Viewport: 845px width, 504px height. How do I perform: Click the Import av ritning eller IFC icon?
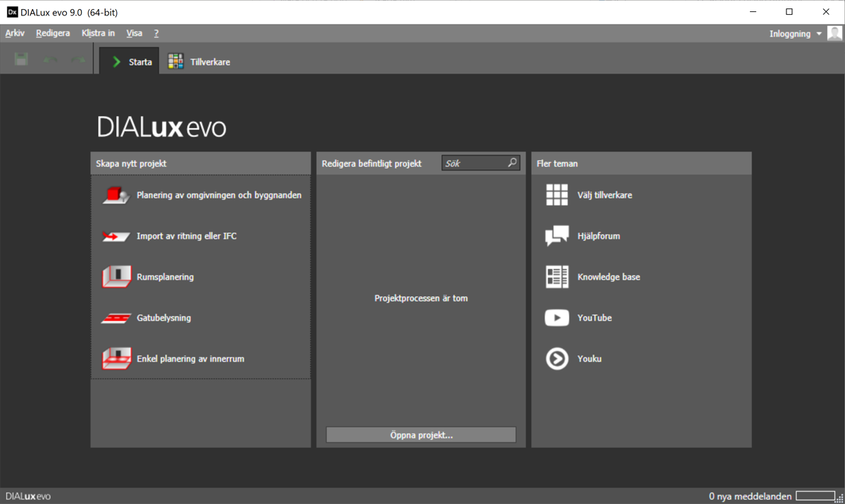click(x=116, y=237)
